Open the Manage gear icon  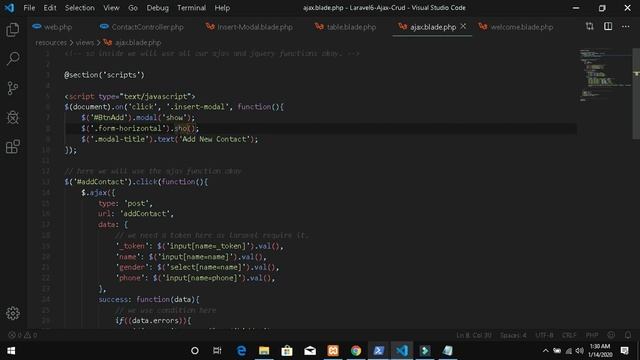(x=13, y=313)
